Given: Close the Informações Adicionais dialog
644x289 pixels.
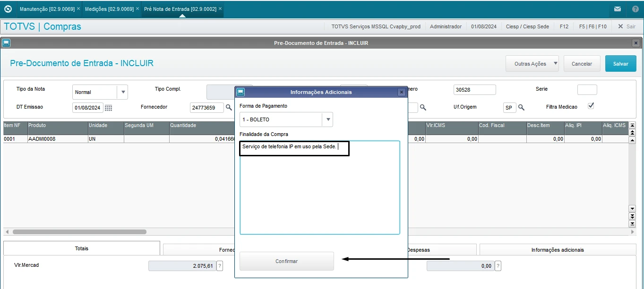Looking at the screenshot, I should tap(402, 92).
